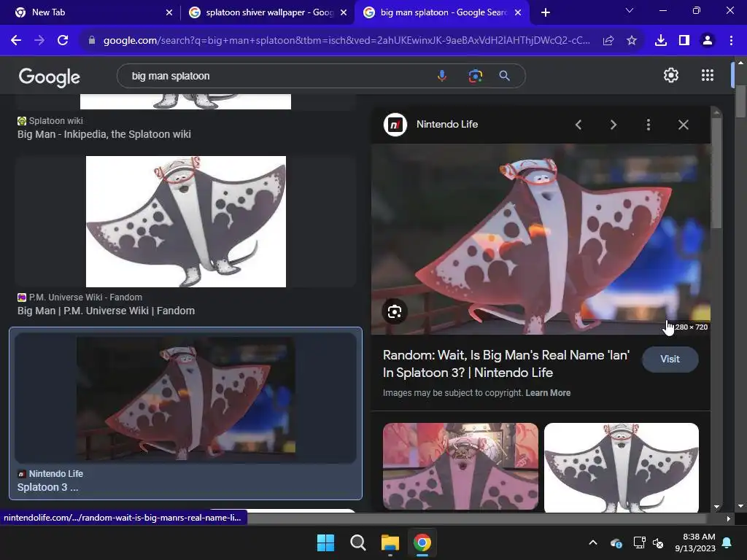The width and height of the screenshot is (747, 560).
Task: Open the notification bell in the taskbar
Action: coord(727,542)
